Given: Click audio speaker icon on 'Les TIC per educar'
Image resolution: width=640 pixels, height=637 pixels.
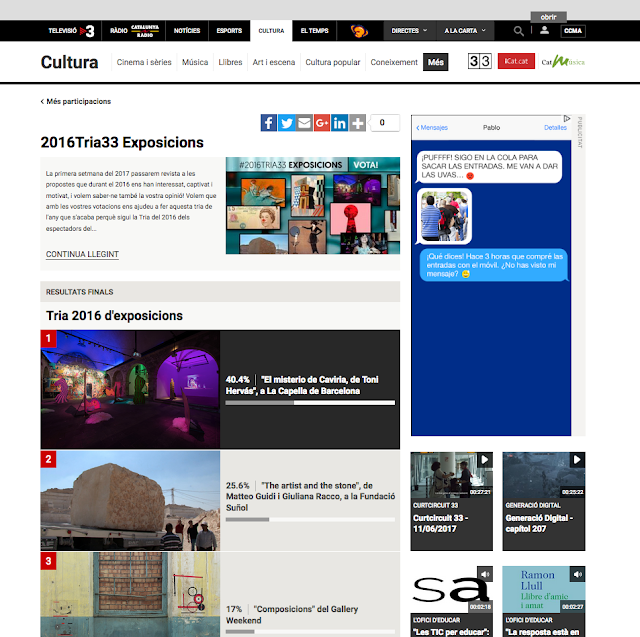Looking at the screenshot, I should [485, 574].
